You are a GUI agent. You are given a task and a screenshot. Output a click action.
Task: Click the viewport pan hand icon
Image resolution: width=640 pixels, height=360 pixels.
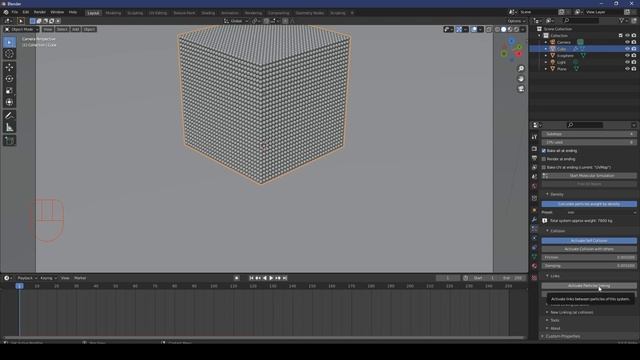click(x=521, y=79)
